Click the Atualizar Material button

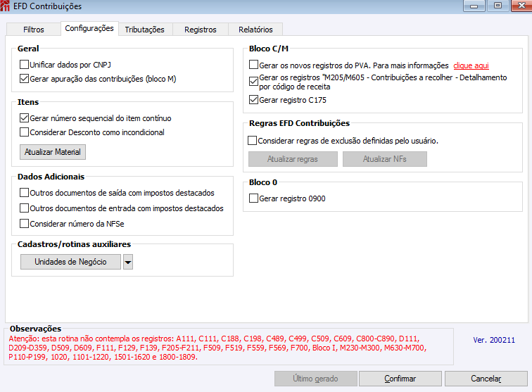[x=53, y=152]
